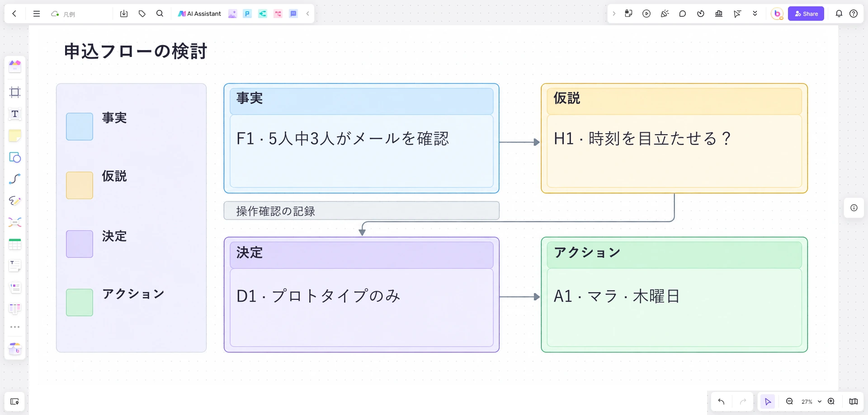Open the voting bar chart icon
This screenshot has width=868, height=415.
[x=719, y=14]
